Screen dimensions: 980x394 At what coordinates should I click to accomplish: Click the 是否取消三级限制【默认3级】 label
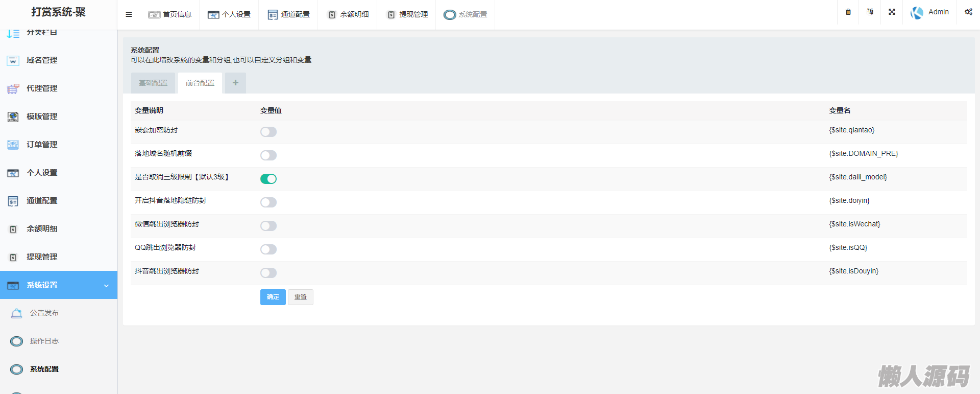(x=183, y=177)
